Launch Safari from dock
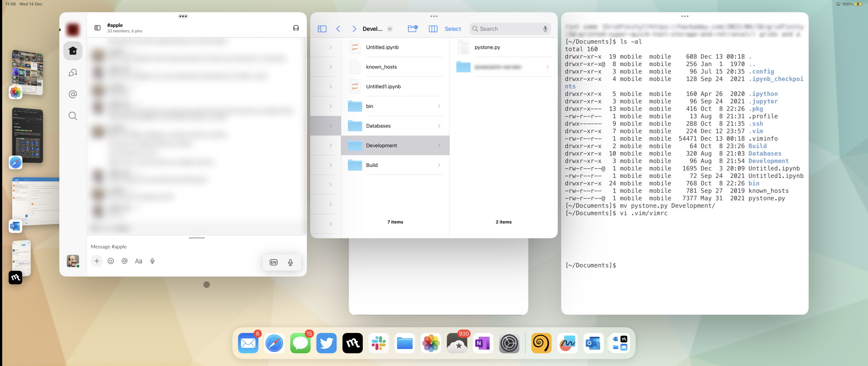The image size is (868, 366). click(x=274, y=343)
